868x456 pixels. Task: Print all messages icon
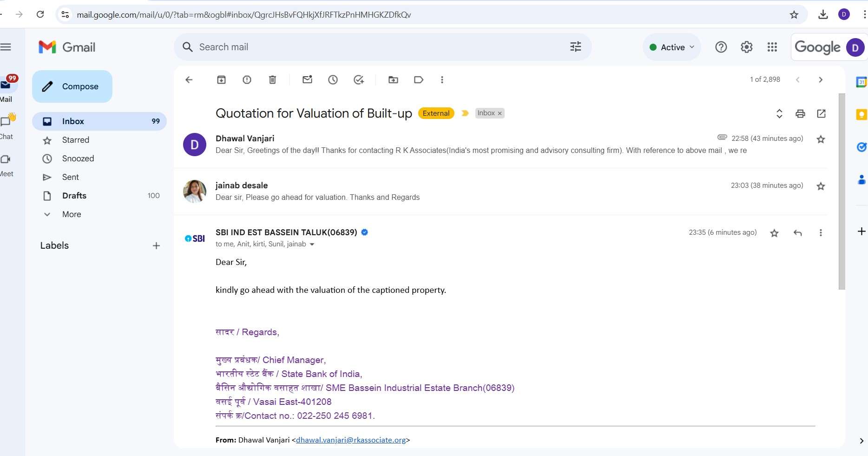tap(800, 113)
